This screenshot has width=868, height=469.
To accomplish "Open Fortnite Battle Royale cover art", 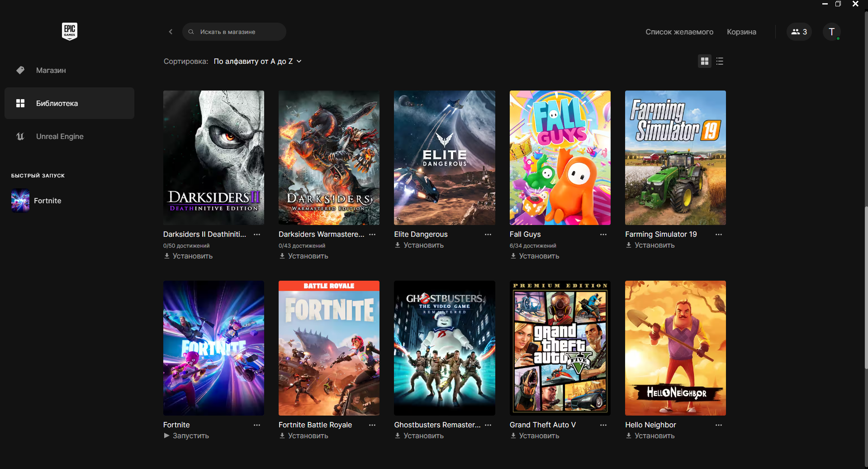I will 329,348.
